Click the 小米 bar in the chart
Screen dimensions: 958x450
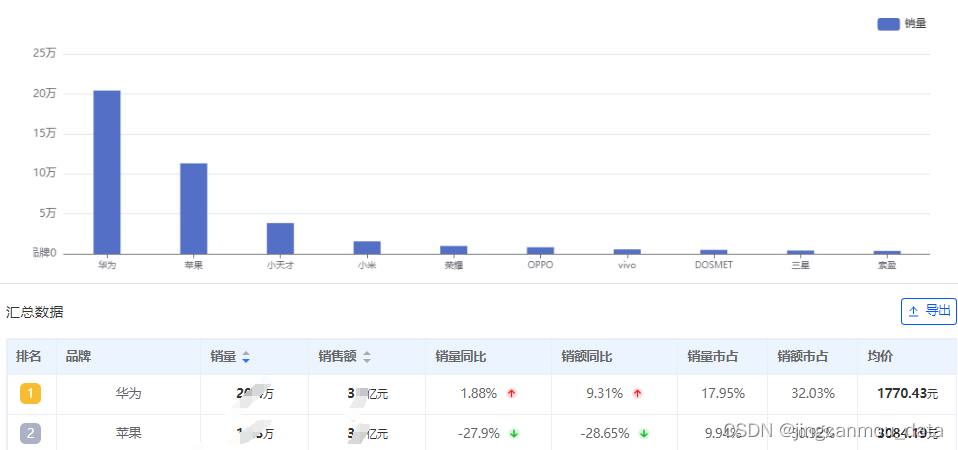click(x=367, y=248)
